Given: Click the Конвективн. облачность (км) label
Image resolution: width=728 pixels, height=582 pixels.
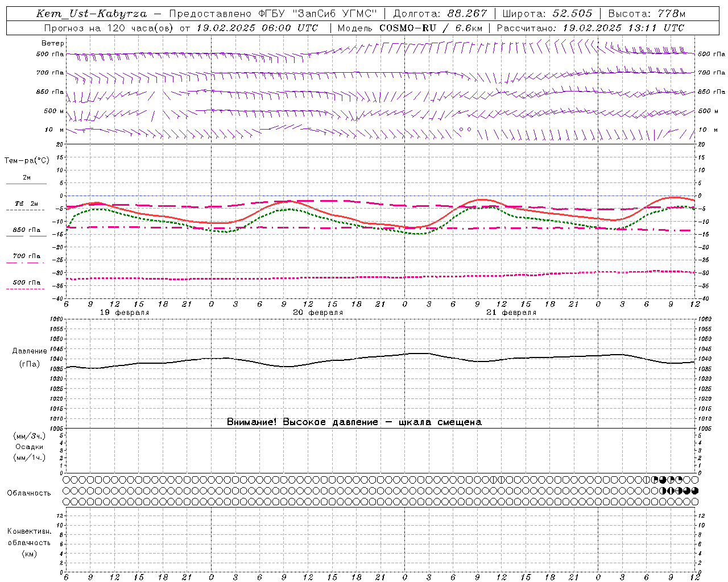Looking at the screenshot, I should 29,542.
